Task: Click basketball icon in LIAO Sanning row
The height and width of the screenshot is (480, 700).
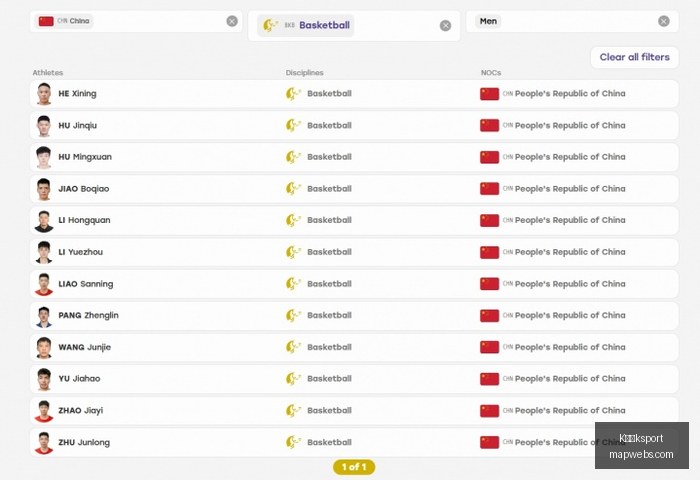Action: point(293,284)
